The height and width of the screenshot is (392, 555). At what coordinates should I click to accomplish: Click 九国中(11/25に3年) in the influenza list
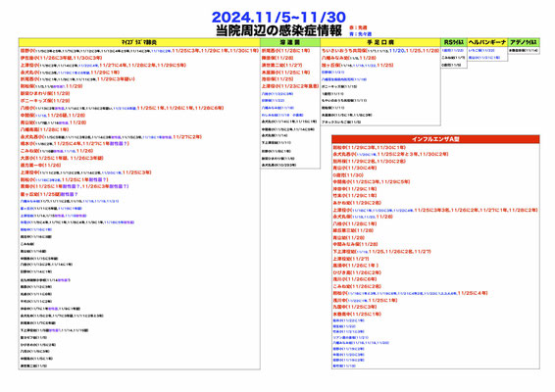tap(355, 307)
